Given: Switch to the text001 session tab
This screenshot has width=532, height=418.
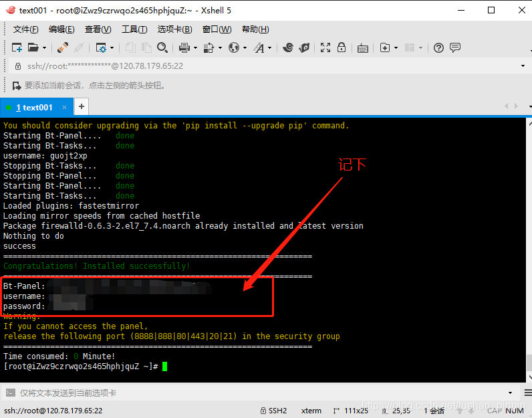Looking at the screenshot, I should click(x=33, y=107).
